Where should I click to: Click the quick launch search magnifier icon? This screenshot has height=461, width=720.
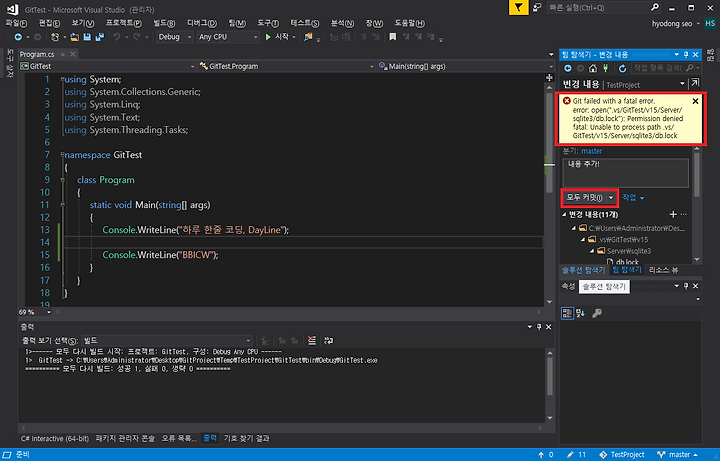click(x=655, y=7)
